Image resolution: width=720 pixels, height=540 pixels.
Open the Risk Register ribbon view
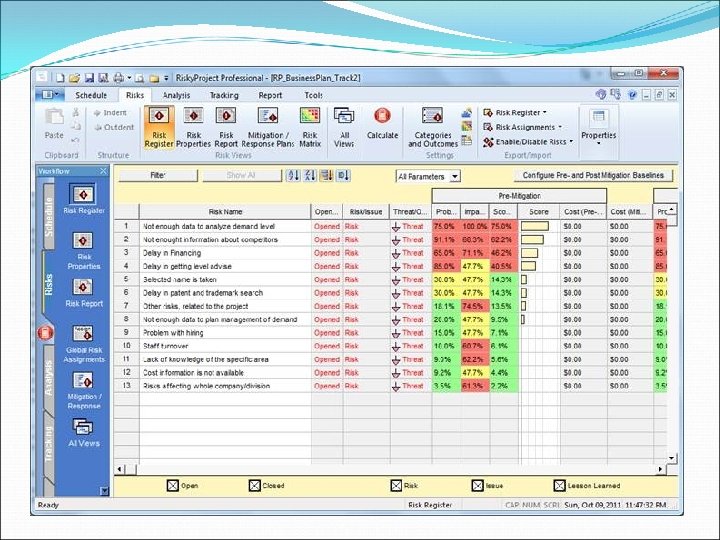[x=159, y=127]
